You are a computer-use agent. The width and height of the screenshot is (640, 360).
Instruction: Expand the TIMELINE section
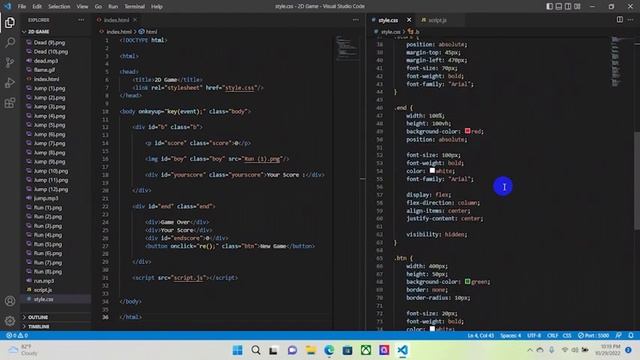coord(38,327)
